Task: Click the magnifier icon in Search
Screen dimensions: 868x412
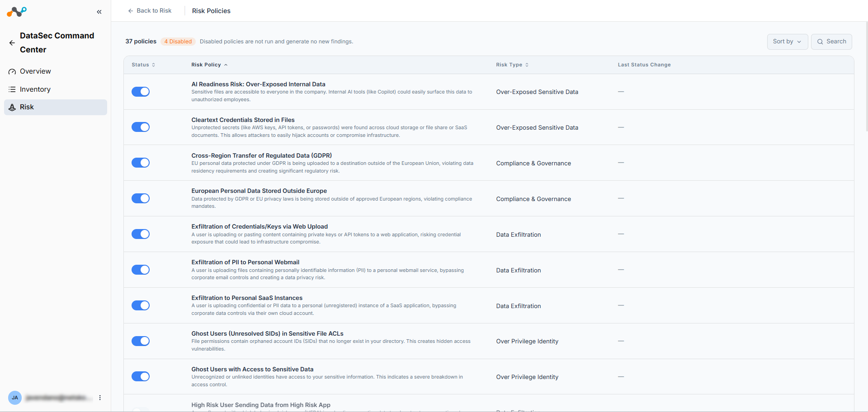Action: click(x=820, y=42)
